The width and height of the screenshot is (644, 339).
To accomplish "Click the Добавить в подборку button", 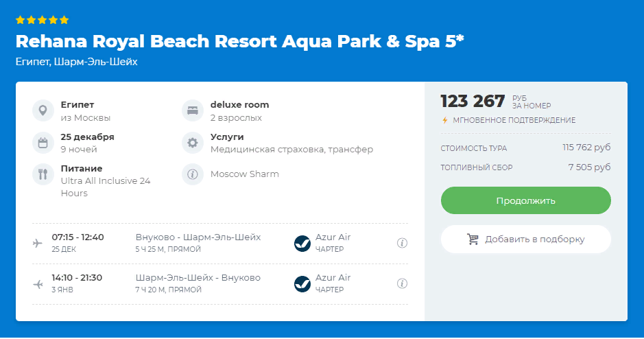I will 526,239.
